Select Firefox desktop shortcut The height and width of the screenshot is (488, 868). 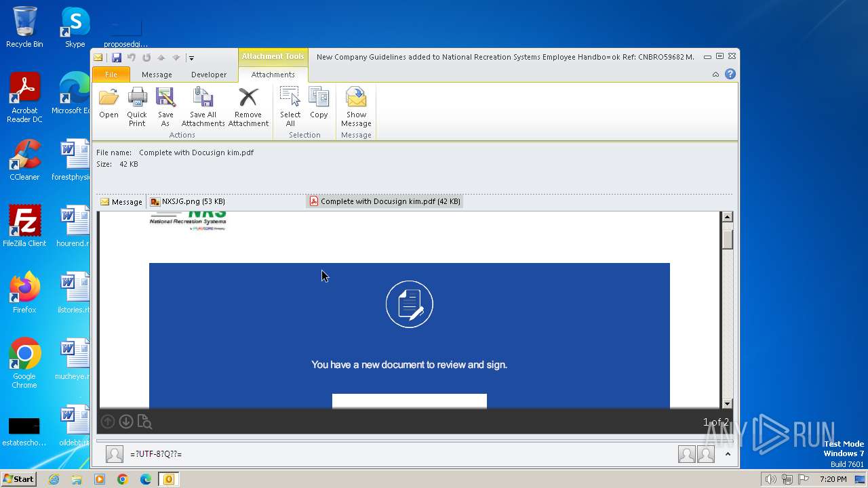point(24,293)
